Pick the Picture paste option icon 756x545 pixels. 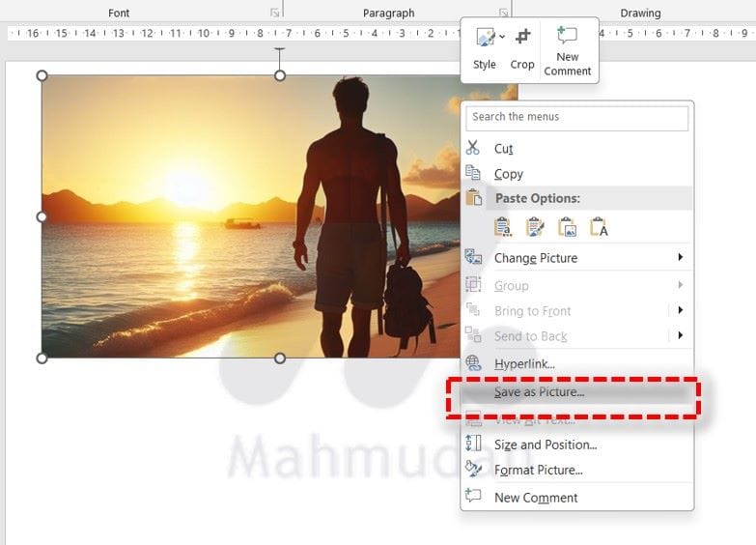(567, 227)
